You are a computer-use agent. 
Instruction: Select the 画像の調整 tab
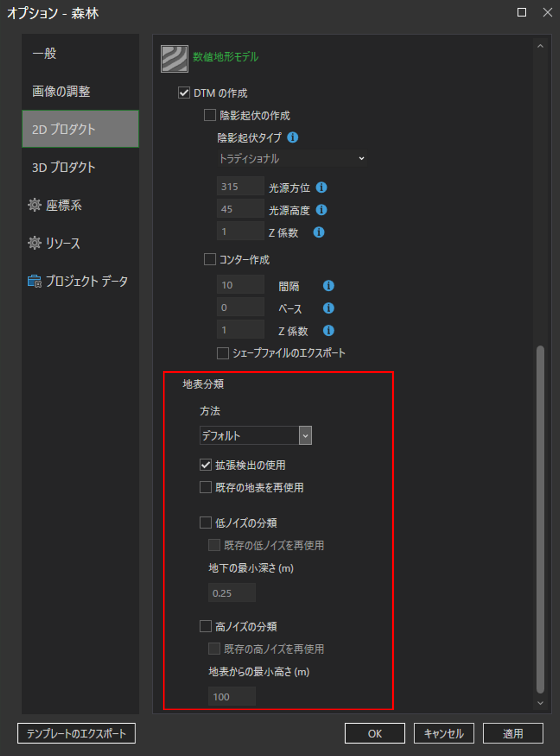coord(80,91)
